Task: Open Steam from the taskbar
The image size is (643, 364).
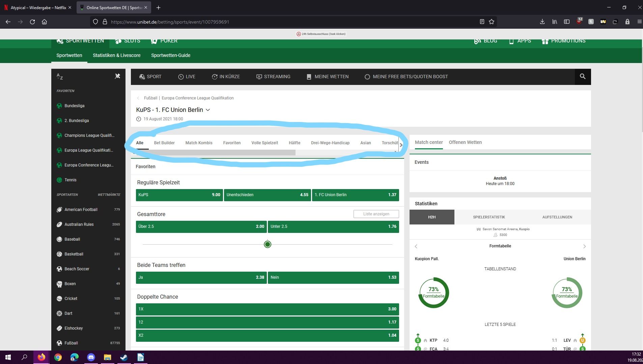Action: (x=124, y=357)
